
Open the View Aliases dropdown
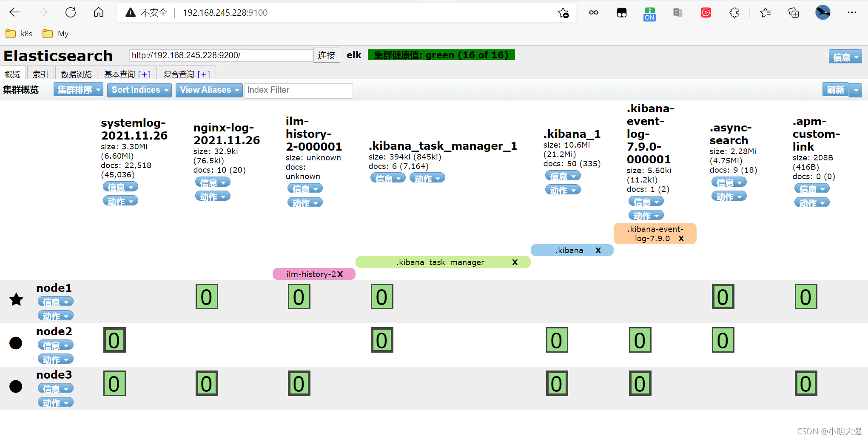click(x=209, y=90)
